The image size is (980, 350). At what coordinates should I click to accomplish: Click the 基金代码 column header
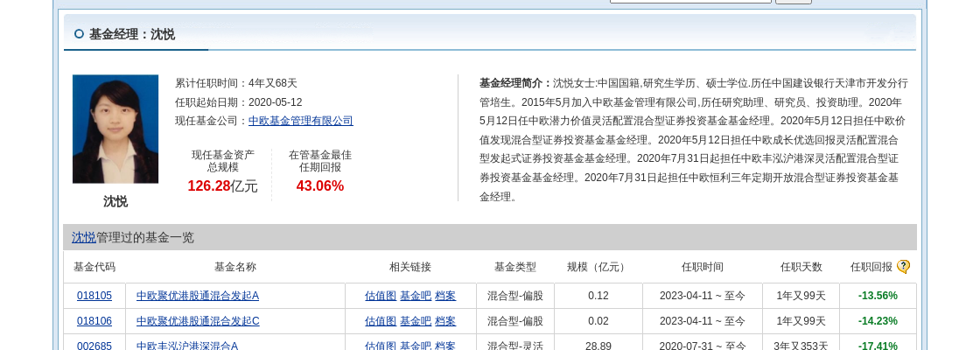pyautogui.click(x=94, y=267)
